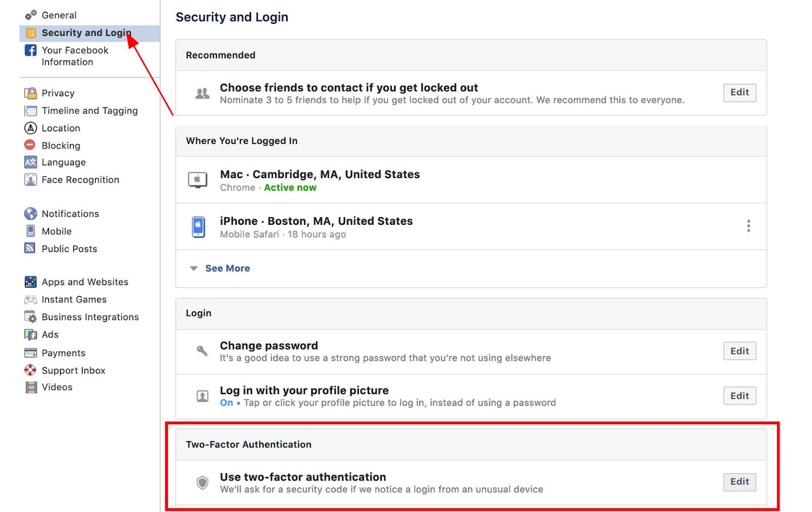This screenshot has height=512, width=812.
Task: Edit Log in with profile picture
Action: [x=739, y=396]
